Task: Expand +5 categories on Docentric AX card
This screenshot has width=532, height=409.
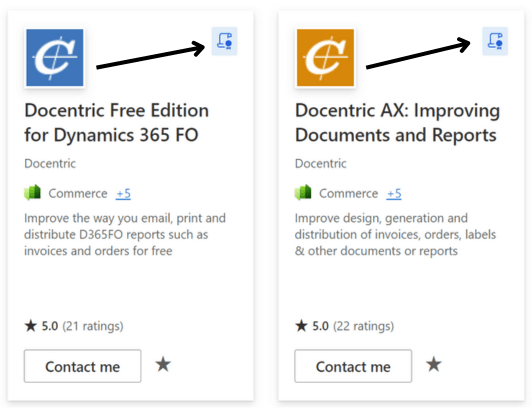Action: pos(394,193)
